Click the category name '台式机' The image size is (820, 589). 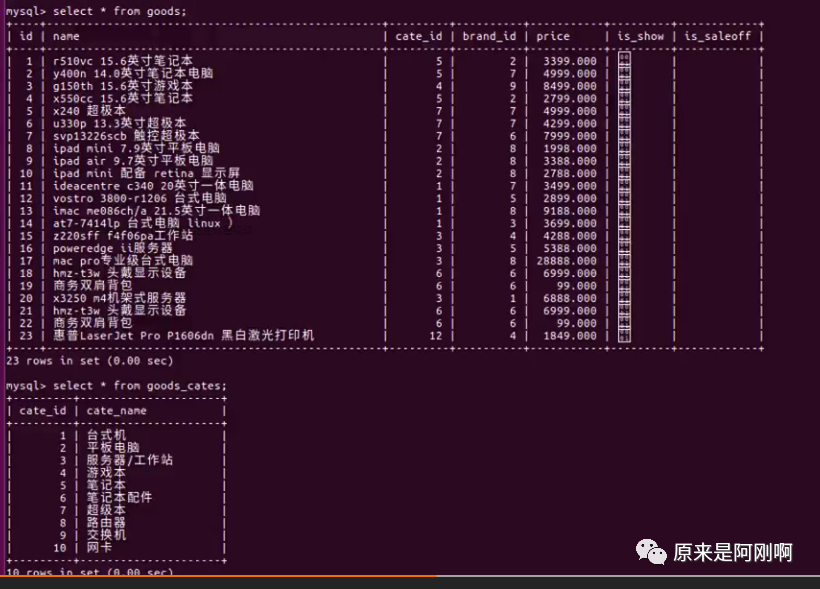coord(106,436)
